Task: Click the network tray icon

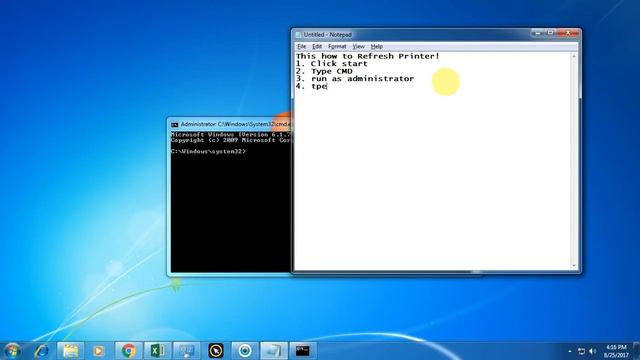Action: click(x=582, y=351)
